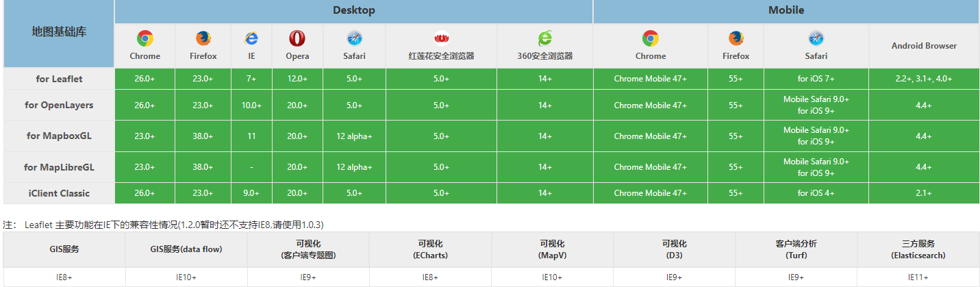Viewport: 980px width, 287px height.
Task: Click the desktop Firefox browser icon
Action: [203, 38]
